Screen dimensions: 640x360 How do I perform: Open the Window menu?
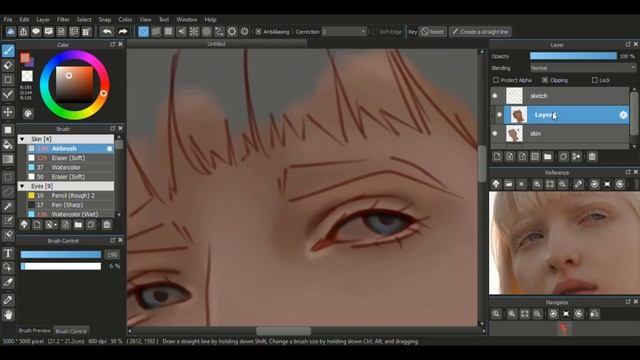coord(187,20)
